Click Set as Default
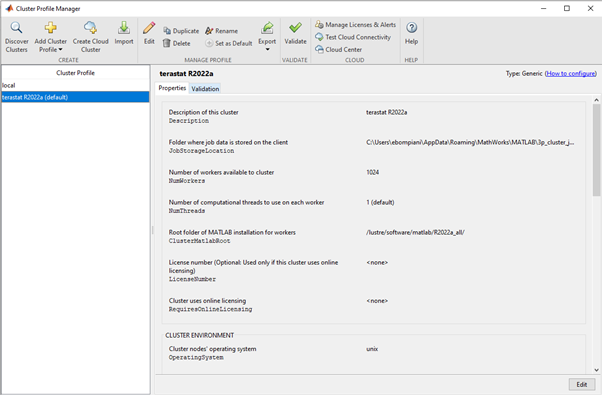This screenshot has height=395, width=602. (229, 43)
